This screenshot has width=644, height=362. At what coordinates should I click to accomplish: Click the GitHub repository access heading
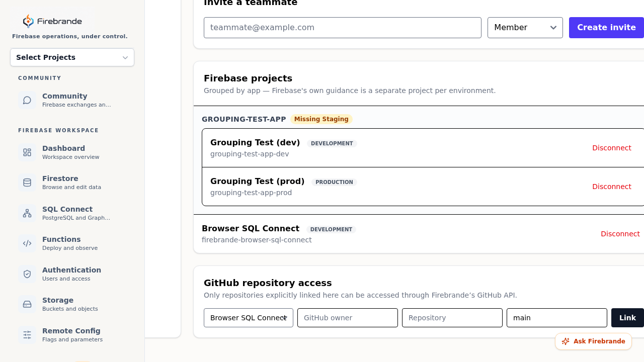[268, 283]
